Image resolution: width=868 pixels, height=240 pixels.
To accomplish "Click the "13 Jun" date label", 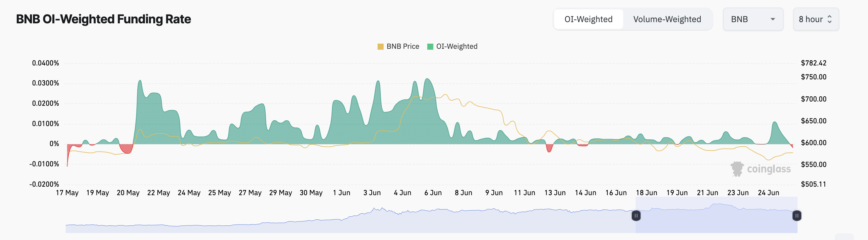I will 555,193.
